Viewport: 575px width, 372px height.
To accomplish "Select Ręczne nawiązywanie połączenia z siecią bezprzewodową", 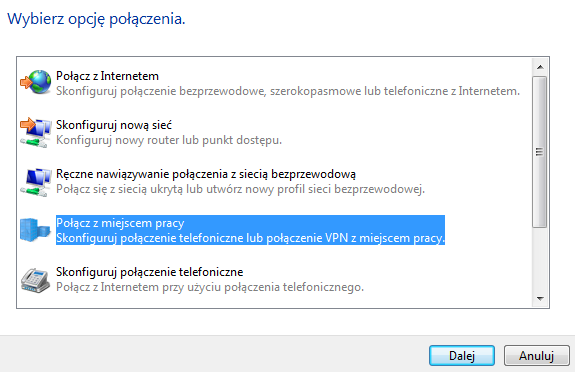I will pyautogui.click(x=206, y=174).
